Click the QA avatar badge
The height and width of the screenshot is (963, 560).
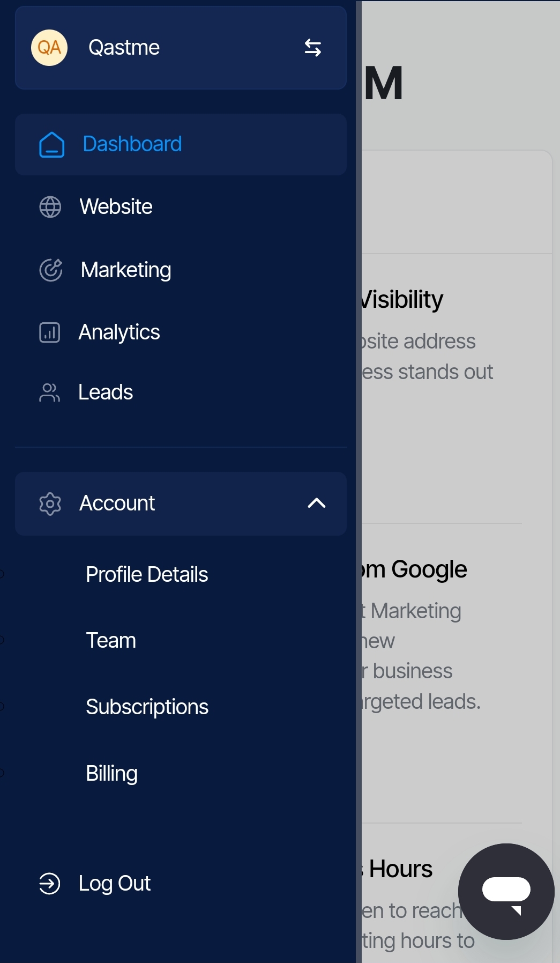(x=49, y=48)
